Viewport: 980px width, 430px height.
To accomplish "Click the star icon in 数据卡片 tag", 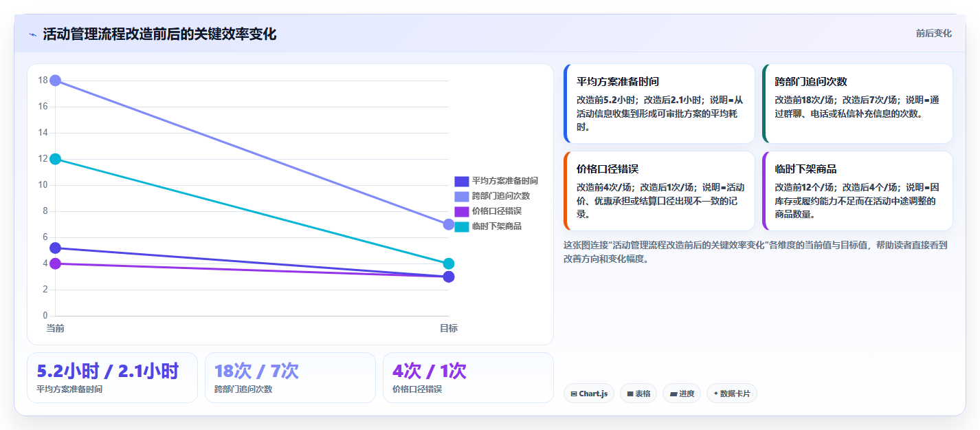I will (715, 394).
